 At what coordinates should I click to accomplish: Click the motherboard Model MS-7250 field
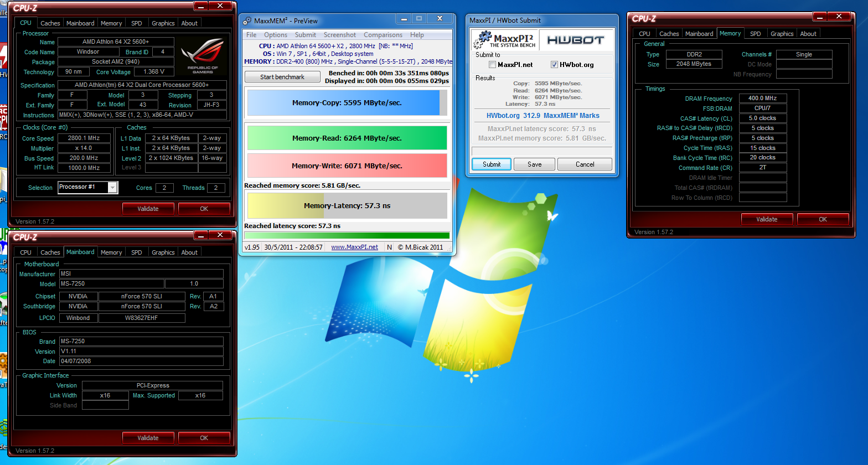click(113, 284)
